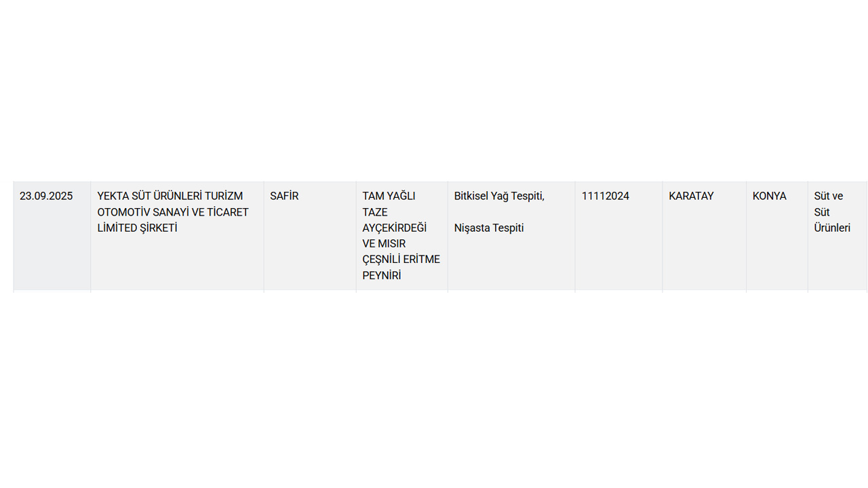The width and height of the screenshot is (868, 488).
Task: Click the KONYA province cell
Action: (x=769, y=196)
